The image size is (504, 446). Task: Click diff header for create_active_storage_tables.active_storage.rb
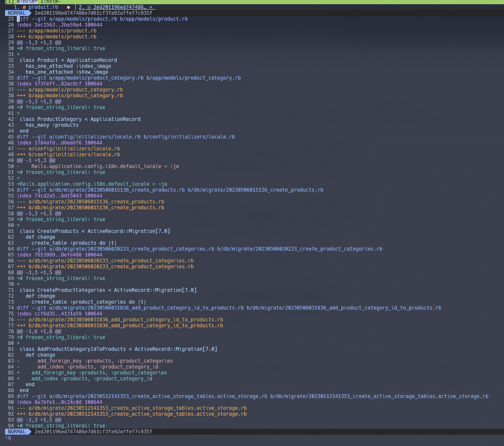[253, 396]
